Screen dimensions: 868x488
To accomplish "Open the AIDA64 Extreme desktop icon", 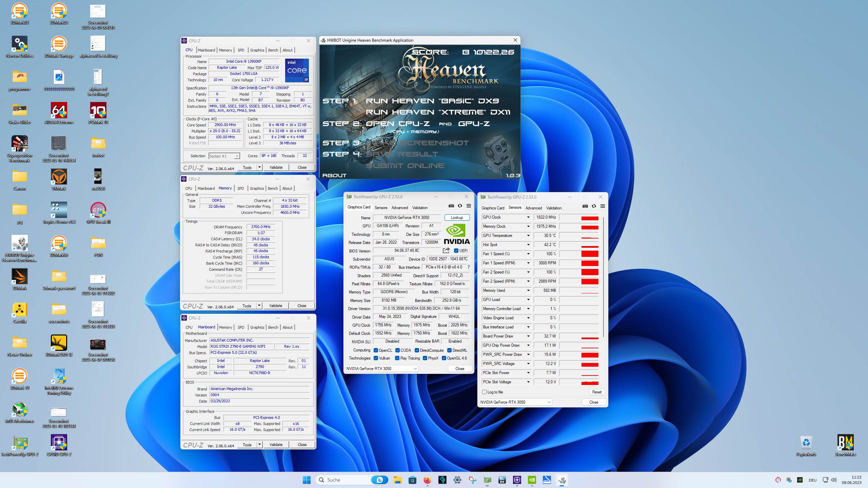I will [59, 113].
